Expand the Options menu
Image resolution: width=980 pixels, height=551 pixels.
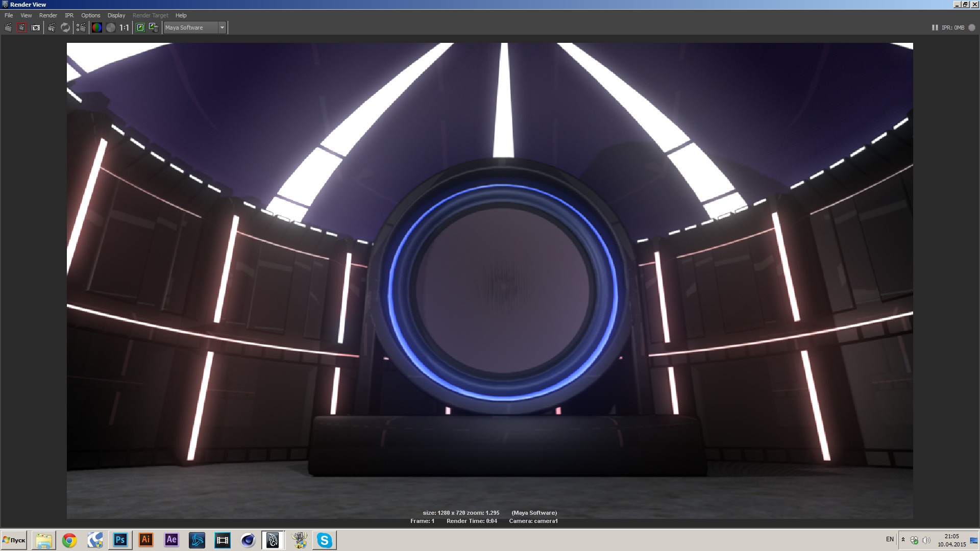click(90, 15)
